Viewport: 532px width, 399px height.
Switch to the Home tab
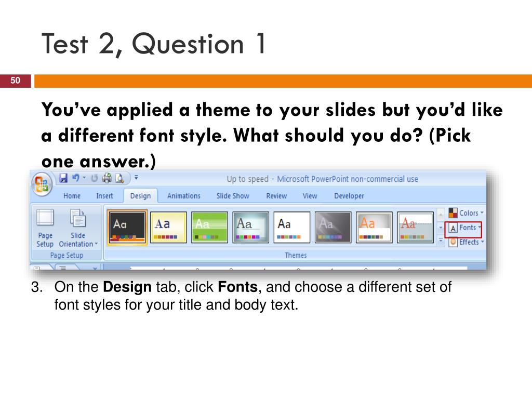pyautogui.click(x=72, y=196)
